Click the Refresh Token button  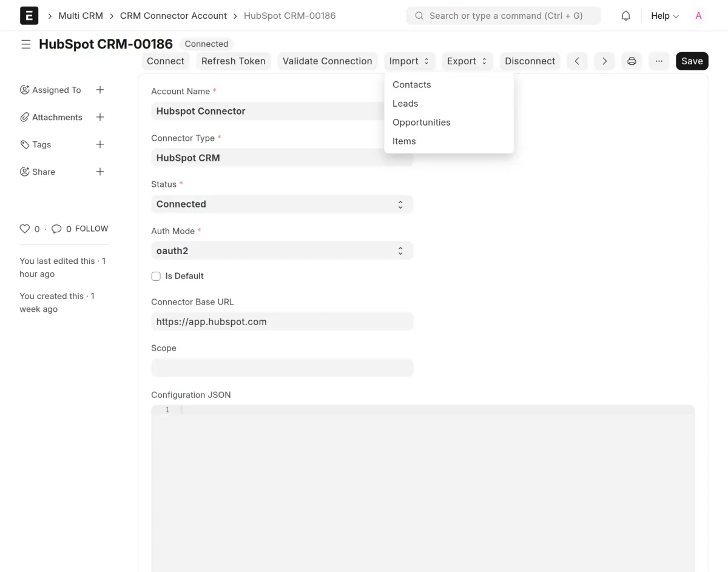pos(234,61)
